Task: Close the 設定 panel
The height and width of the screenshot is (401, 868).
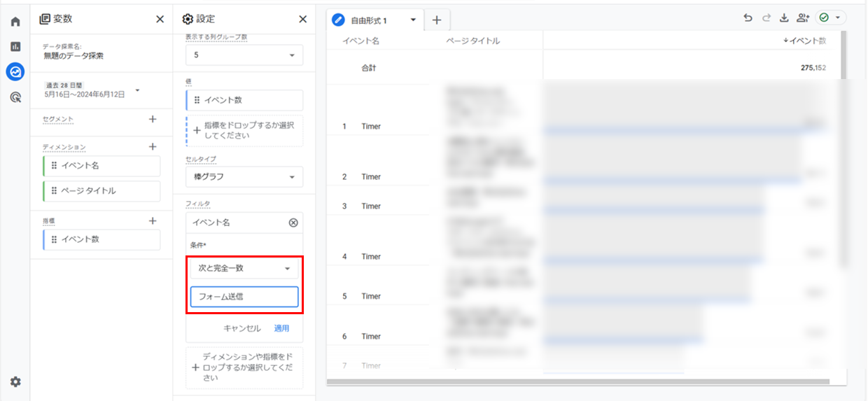Action: tap(303, 20)
